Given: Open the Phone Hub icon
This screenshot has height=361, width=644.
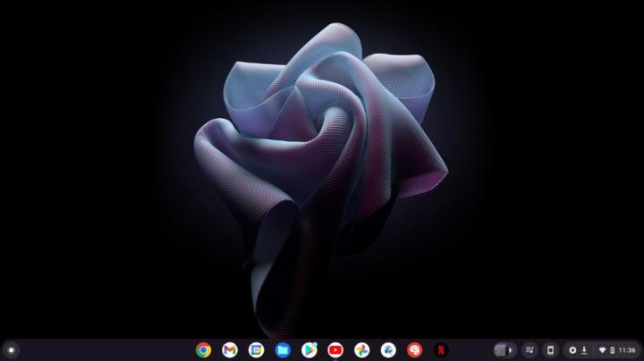Looking at the screenshot, I should point(550,350).
